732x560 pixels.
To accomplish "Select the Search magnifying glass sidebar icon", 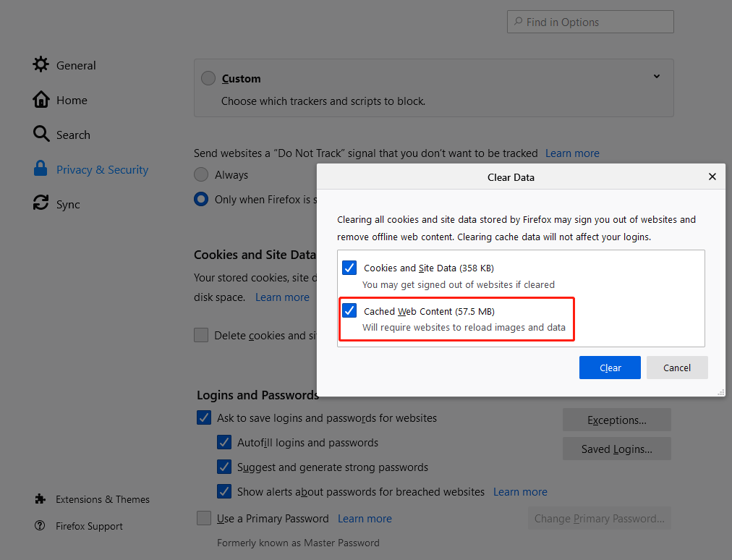I will click(41, 135).
